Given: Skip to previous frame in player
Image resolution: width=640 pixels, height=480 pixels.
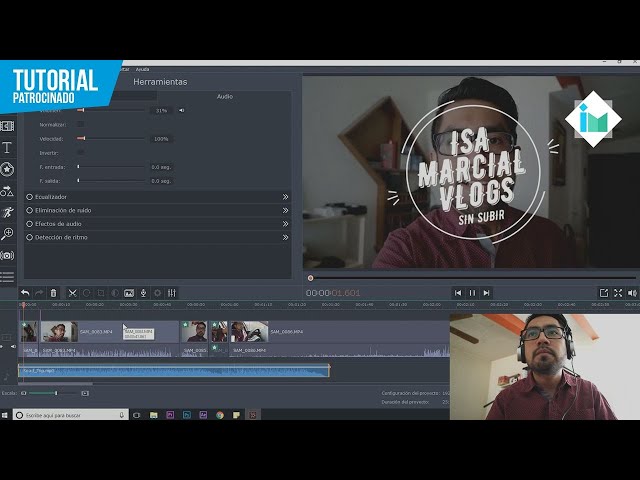Looking at the screenshot, I should 458,293.
